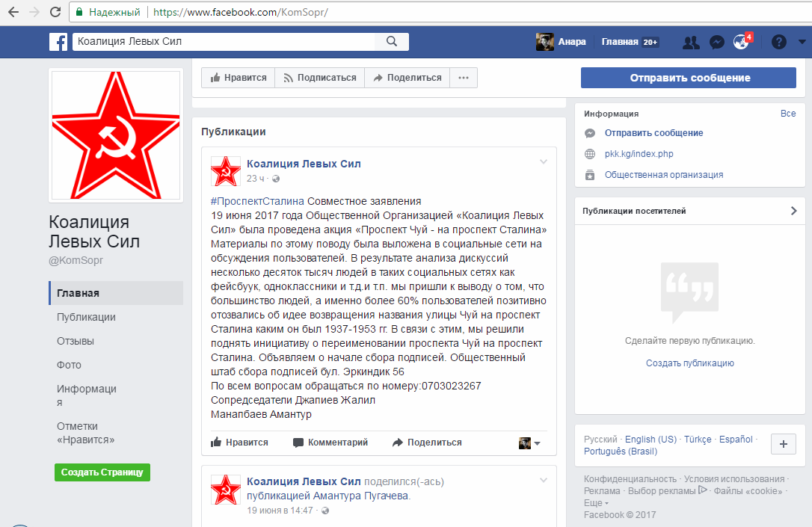The image size is (812, 527).
Task: Click the Коалиция Левых Сил search field
Action: [224, 42]
